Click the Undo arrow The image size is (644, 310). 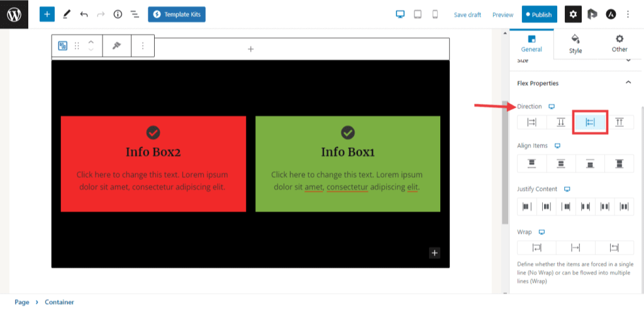coord(84,14)
